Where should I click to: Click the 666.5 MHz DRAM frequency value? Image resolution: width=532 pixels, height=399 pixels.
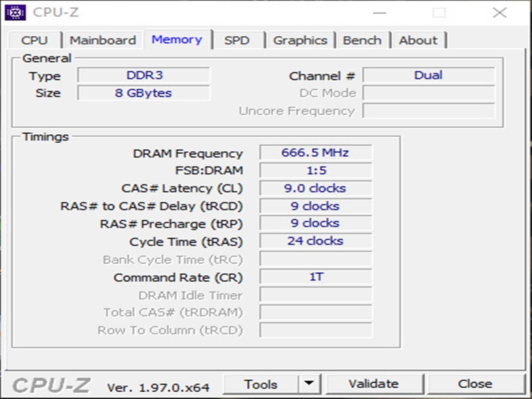tap(316, 153)
